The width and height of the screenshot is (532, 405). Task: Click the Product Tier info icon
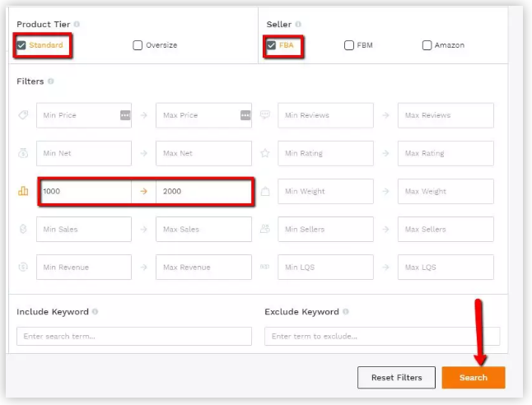click(x=77, y=25)
